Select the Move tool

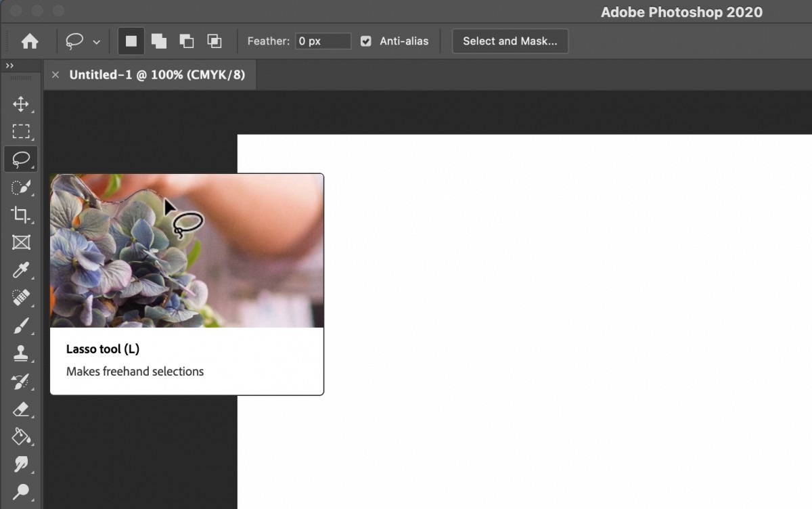point(20,104)
